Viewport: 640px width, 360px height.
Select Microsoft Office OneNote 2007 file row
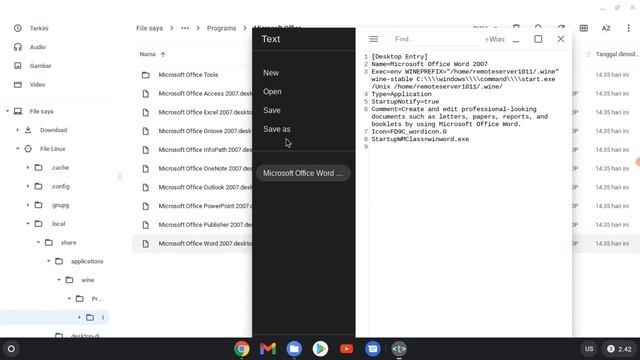click(193, 169)
